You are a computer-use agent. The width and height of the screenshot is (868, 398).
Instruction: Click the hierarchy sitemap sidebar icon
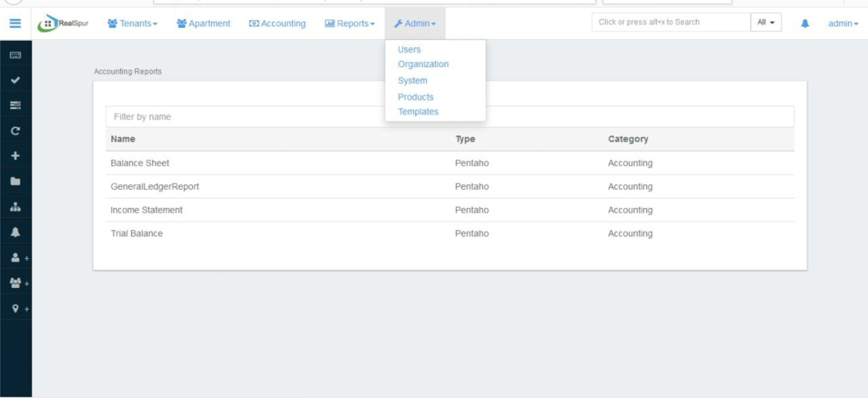pyautogui.click(x=15, y=207)
